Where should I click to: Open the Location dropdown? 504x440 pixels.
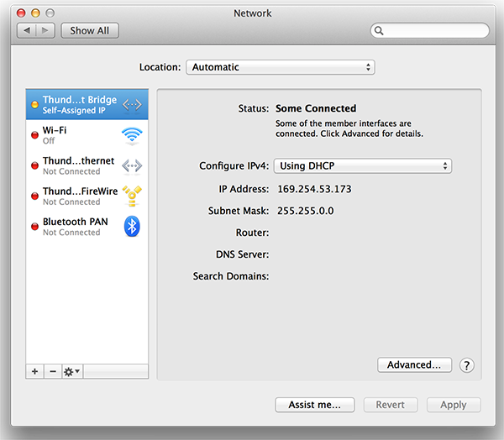point(281,67)
